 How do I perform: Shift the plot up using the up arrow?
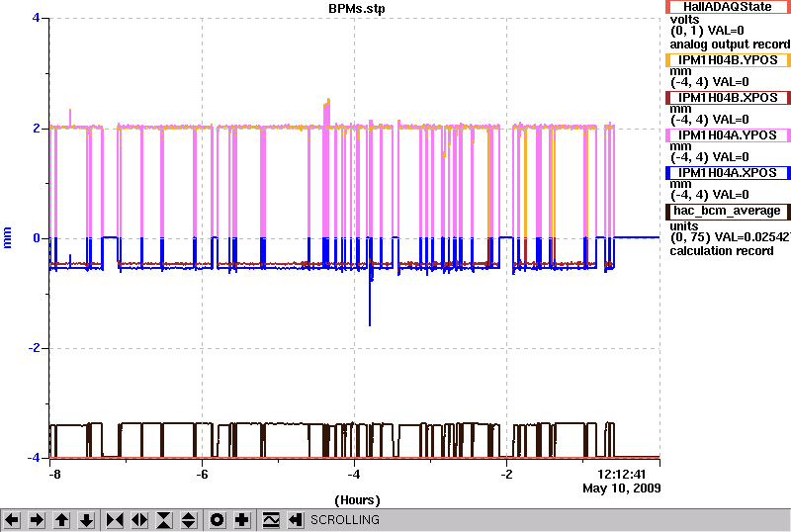pyautogui.click(x=61, y=520)
